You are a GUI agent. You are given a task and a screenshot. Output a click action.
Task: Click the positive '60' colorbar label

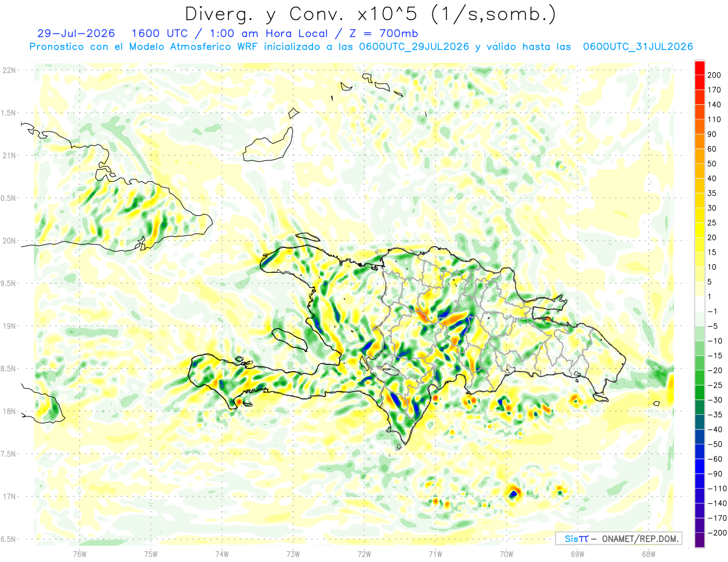(712, 149)
